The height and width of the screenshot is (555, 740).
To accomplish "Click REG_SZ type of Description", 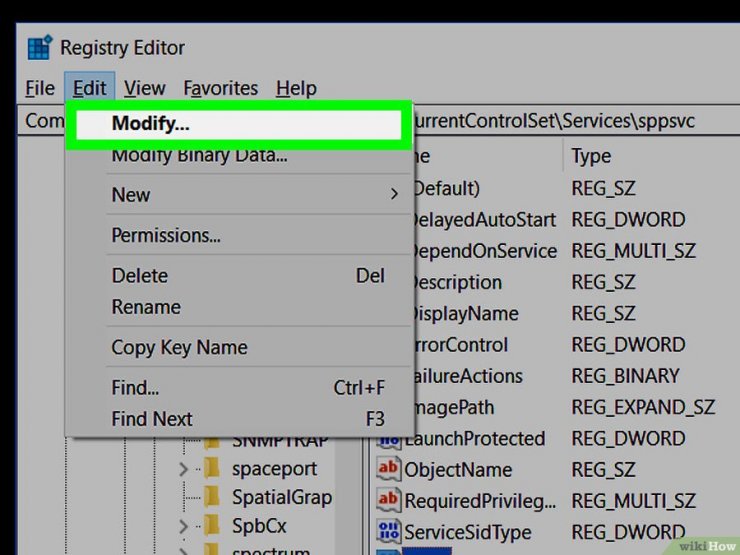I will (x=603, y=283).
